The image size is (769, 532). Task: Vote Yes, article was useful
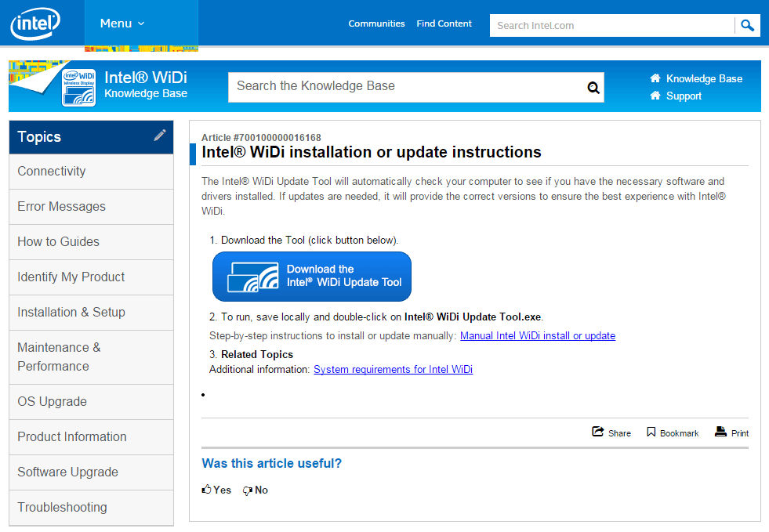(x=222, y=490)
